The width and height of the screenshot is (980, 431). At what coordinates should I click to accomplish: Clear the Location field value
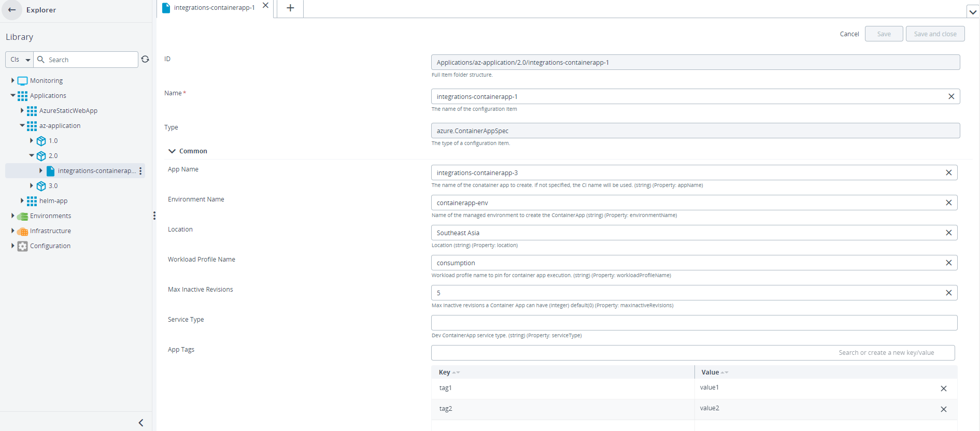coord(948,233)
